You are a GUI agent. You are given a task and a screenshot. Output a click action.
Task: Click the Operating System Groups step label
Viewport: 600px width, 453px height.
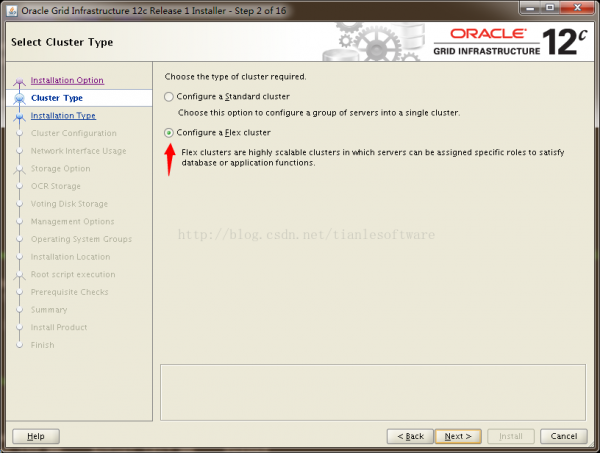tap(81, 239)
